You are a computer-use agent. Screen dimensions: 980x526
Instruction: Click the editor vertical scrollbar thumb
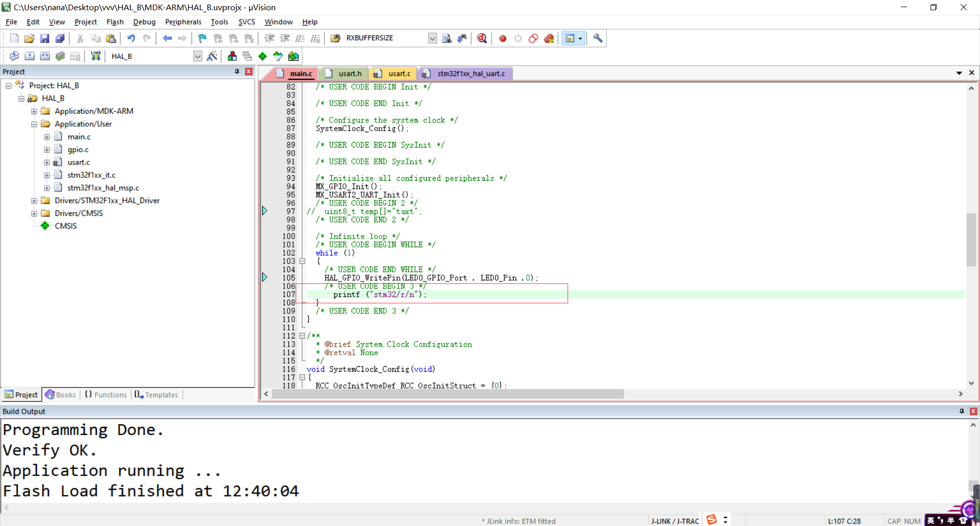971,240
